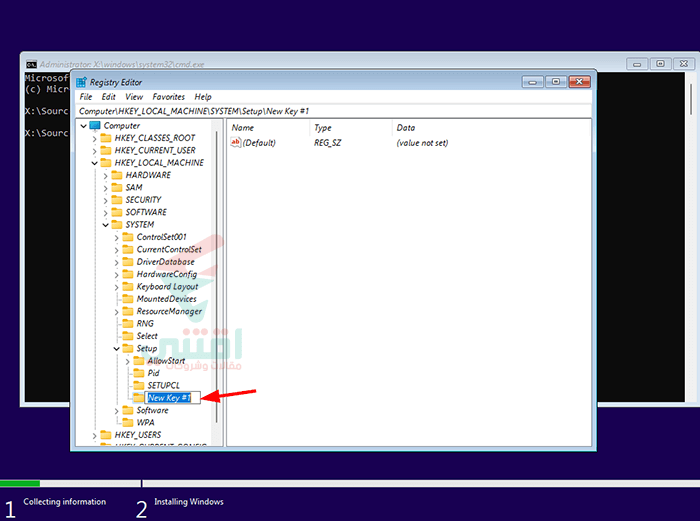Expand the DriverDatabase chevron
Viewport: 700px width, 521px height.
117,263
